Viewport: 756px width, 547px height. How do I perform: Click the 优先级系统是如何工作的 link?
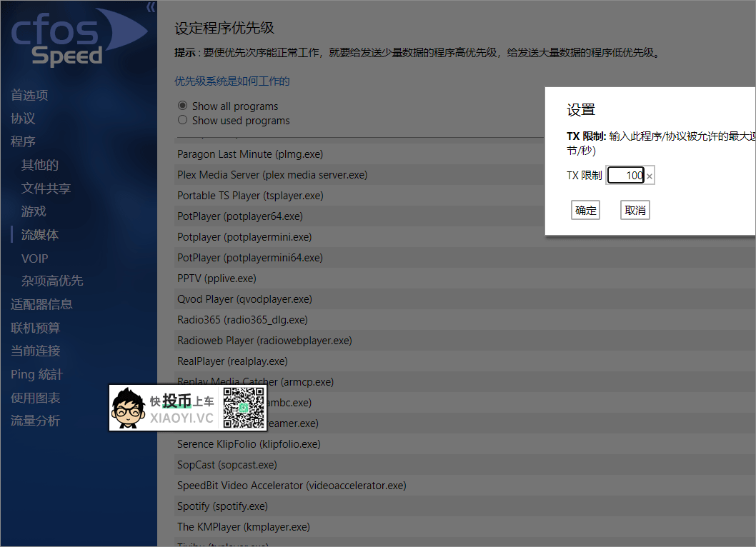point(232,81)
